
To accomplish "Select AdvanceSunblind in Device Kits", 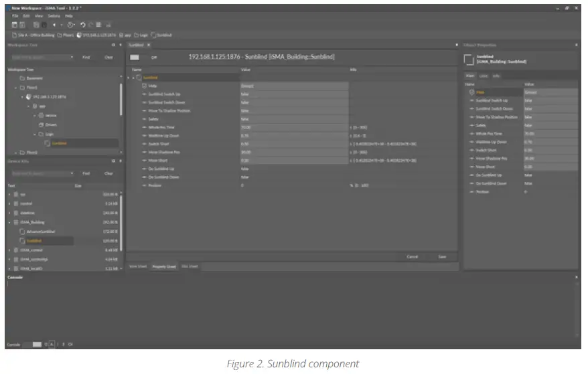I will tap(40, 231).
